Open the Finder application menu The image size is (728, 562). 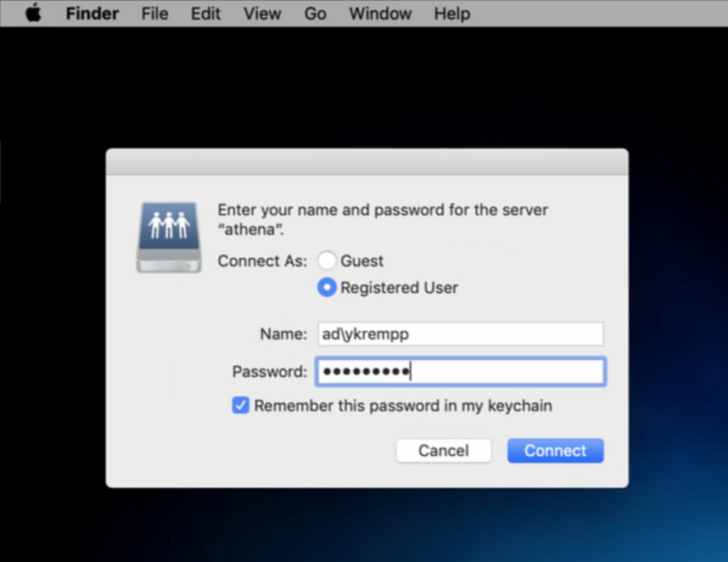coord(92,13)
